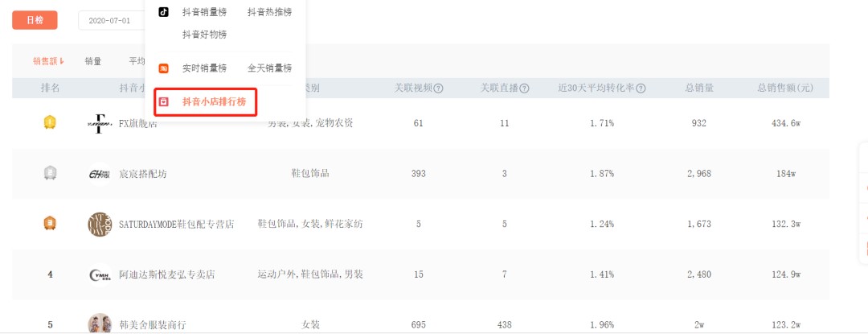Click the 总销量 column header
Viewport: 868px width, 334px height.
(698, 89)
